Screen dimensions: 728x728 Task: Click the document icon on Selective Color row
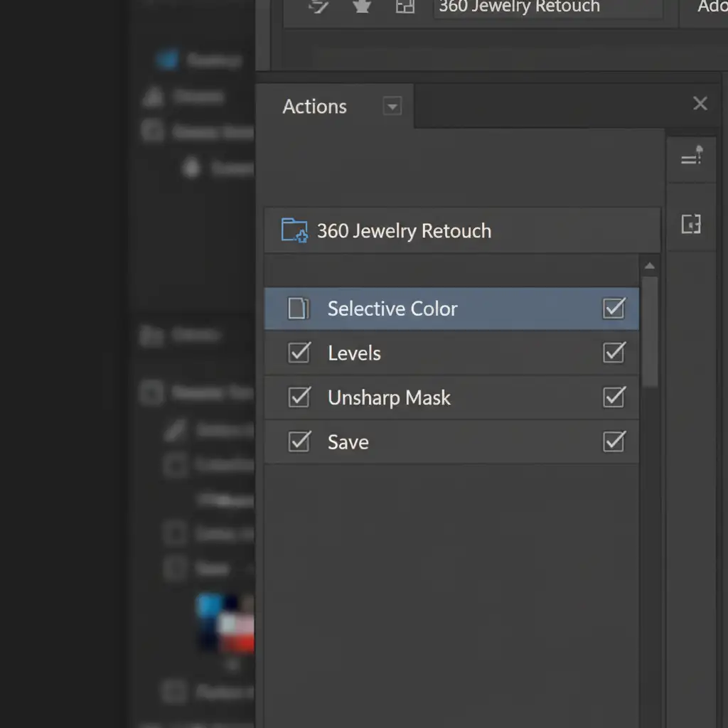click(x=299, y=309)
